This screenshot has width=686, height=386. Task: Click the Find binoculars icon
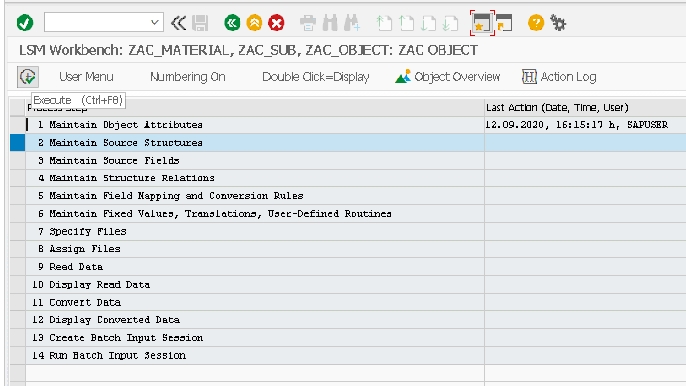(x=330, y=23)
